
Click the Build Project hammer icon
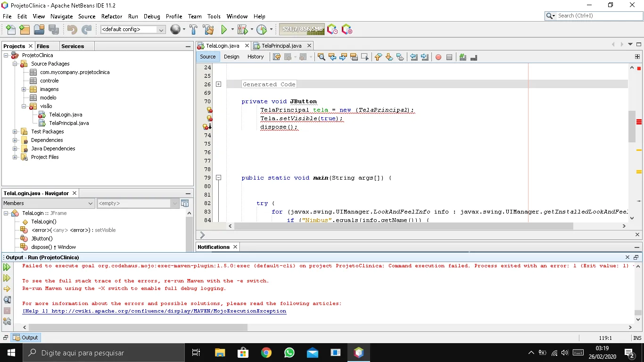(193, 30)
